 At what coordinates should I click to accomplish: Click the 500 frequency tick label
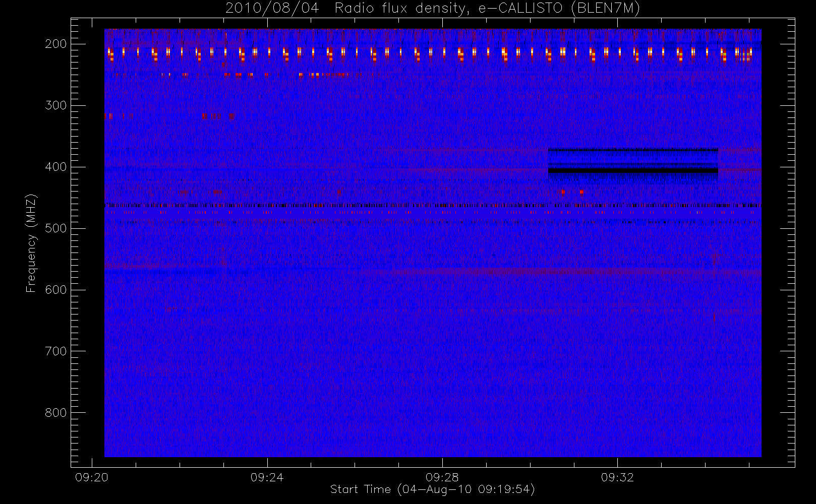tap(55, 228)
